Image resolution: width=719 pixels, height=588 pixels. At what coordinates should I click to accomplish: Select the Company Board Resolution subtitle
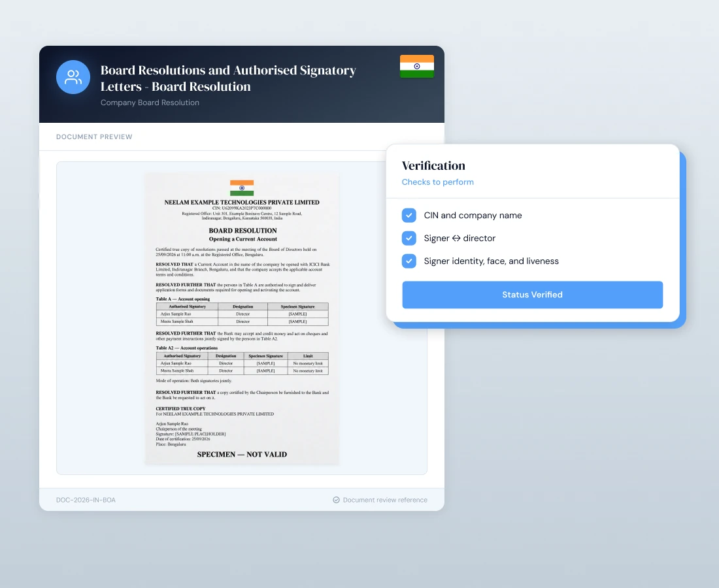[150, 103]
